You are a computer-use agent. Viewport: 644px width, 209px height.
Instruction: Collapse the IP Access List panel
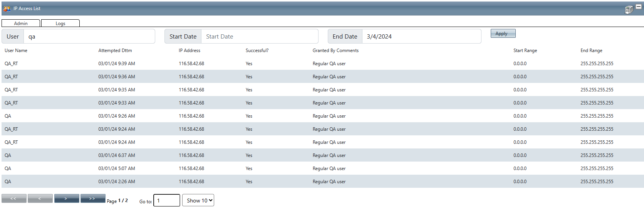pyautogui.click(x=639, y=7)
